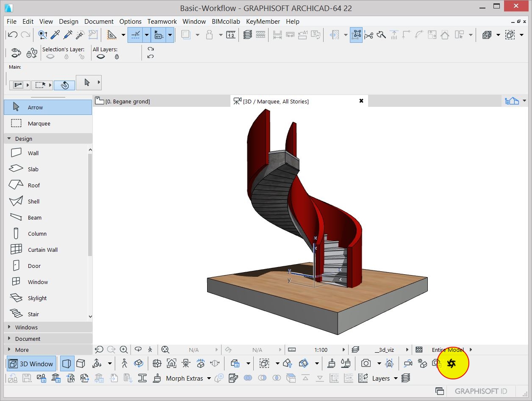Toggle the Guide Lines button
532x401 pixels.
pyautogui.click(x=136, y=35)
